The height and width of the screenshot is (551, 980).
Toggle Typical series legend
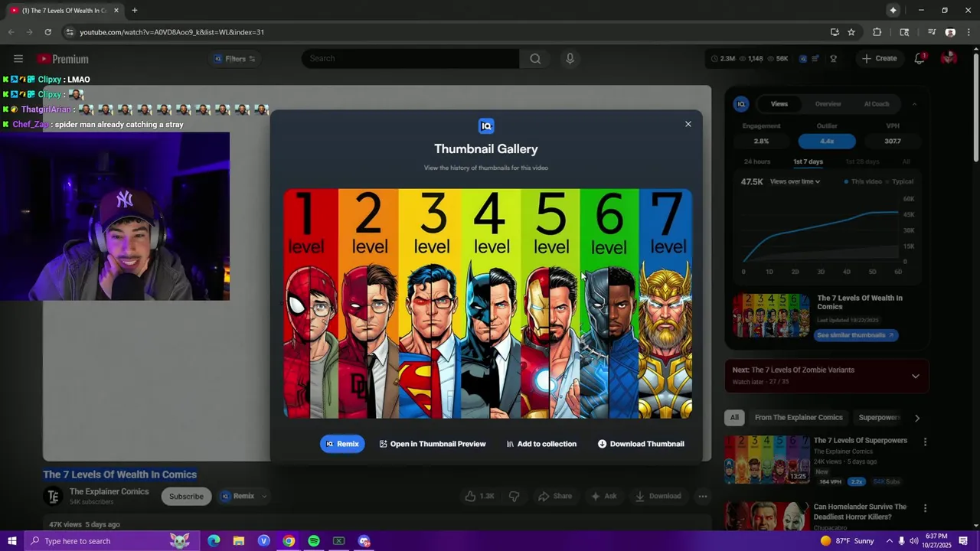coord(900,182)
